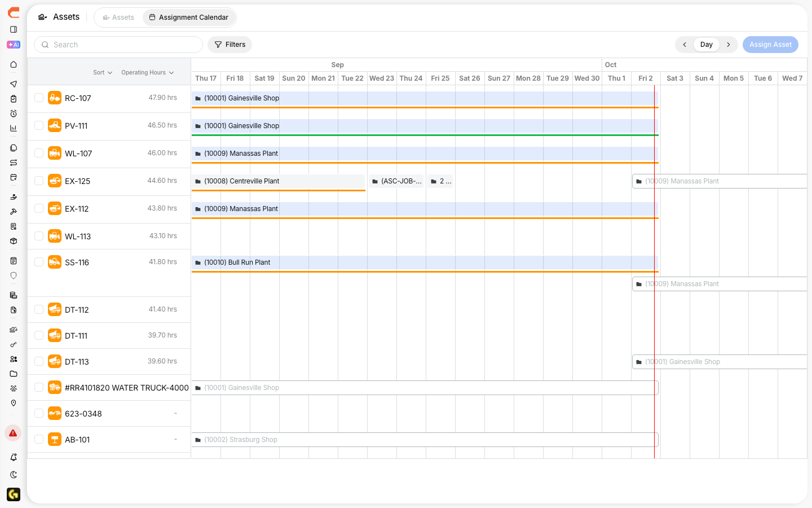Open the AI assistant badge in the sidebar
The image size is (812, 508).
click(14, 45)
